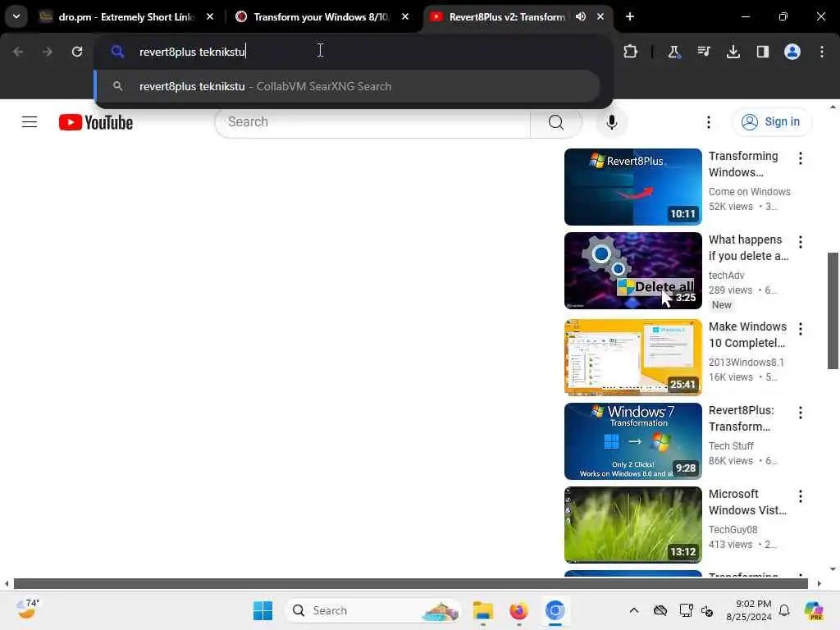Open notifications bell in taskbar
Viewport: 840px width, 630px height.
pos(784,610)
